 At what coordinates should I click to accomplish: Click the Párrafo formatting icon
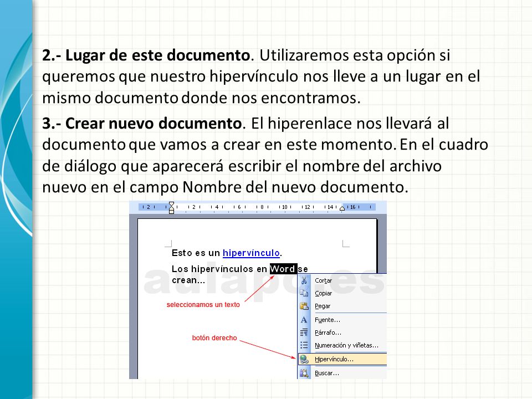pyautogui.click(x=304, y=332)
